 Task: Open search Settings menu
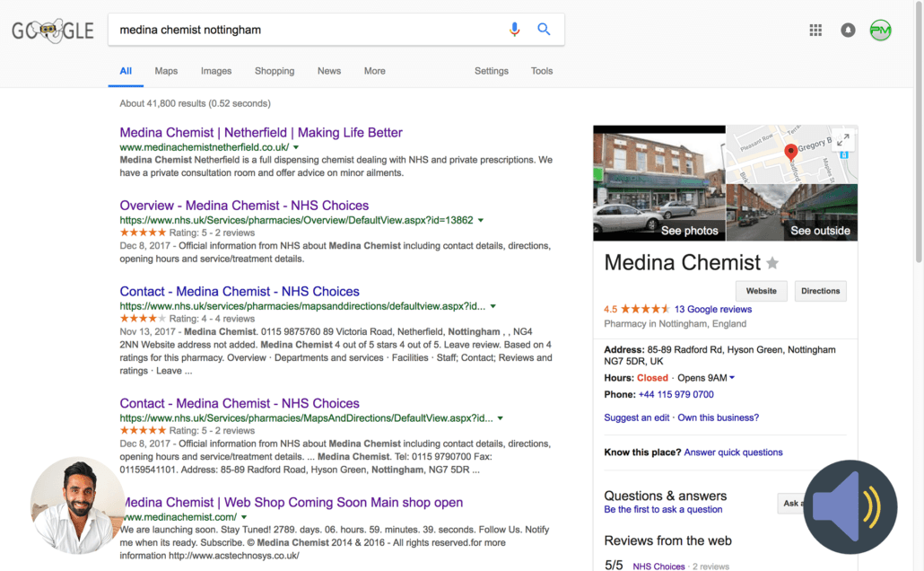pyautogui.click(x=492, y=71)
